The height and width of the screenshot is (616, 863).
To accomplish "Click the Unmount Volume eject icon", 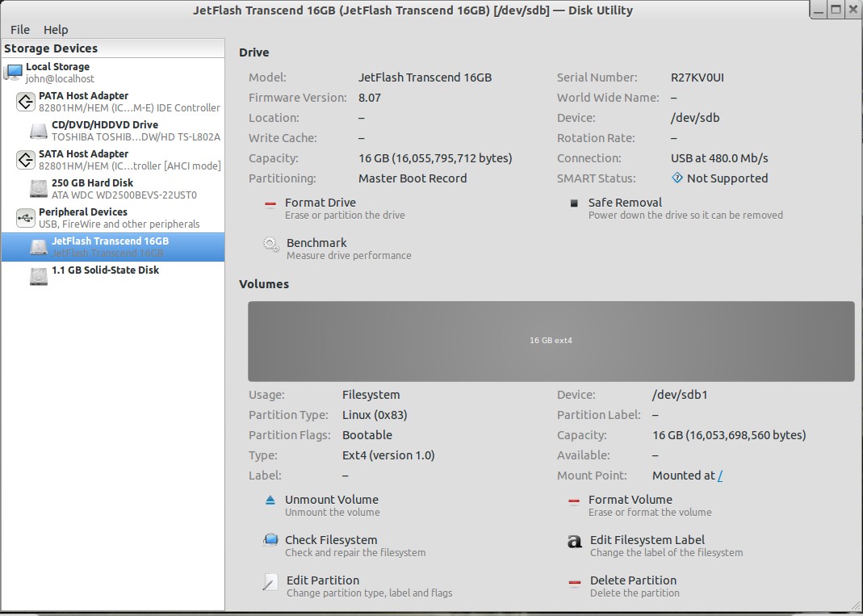I will click(x=270, y=501).
